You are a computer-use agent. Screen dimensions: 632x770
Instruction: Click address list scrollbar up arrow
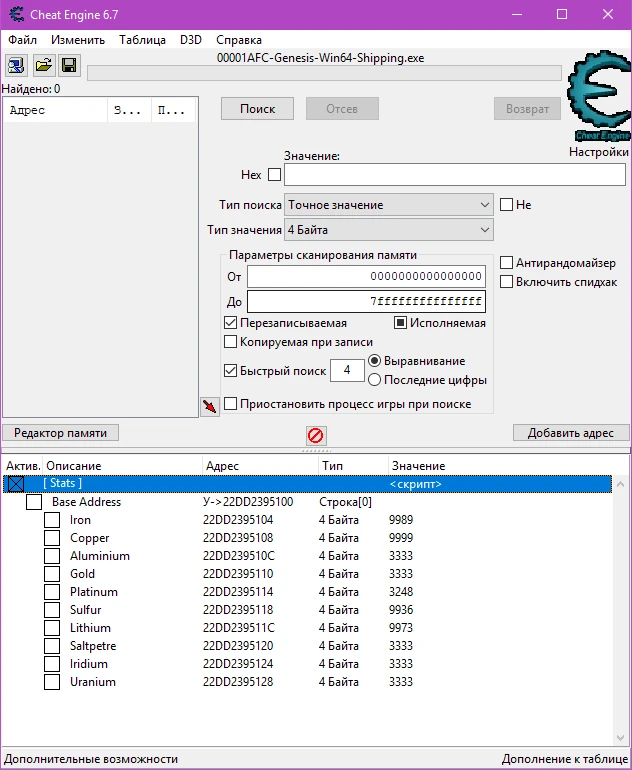point(620,484)
